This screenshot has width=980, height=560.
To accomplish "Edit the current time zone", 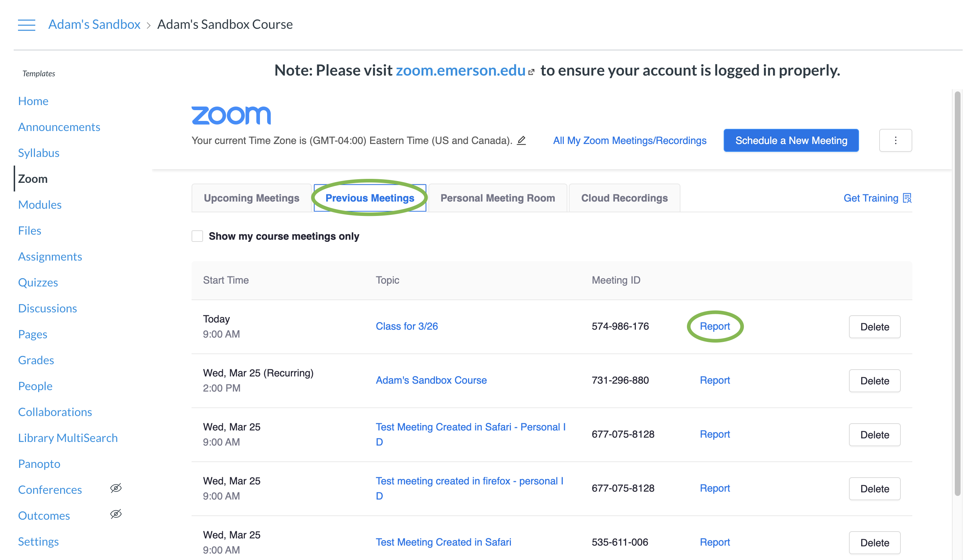I will 521,140.
